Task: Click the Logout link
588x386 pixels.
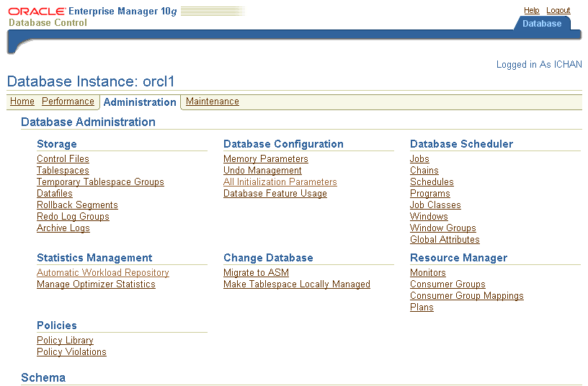Action: (x=558, y=11)
